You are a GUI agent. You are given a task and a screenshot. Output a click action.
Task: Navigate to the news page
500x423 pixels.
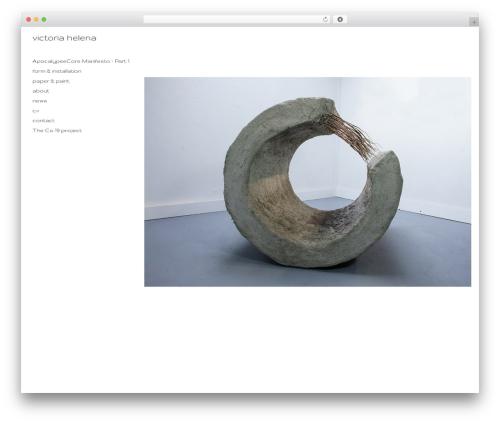point(40,101)
